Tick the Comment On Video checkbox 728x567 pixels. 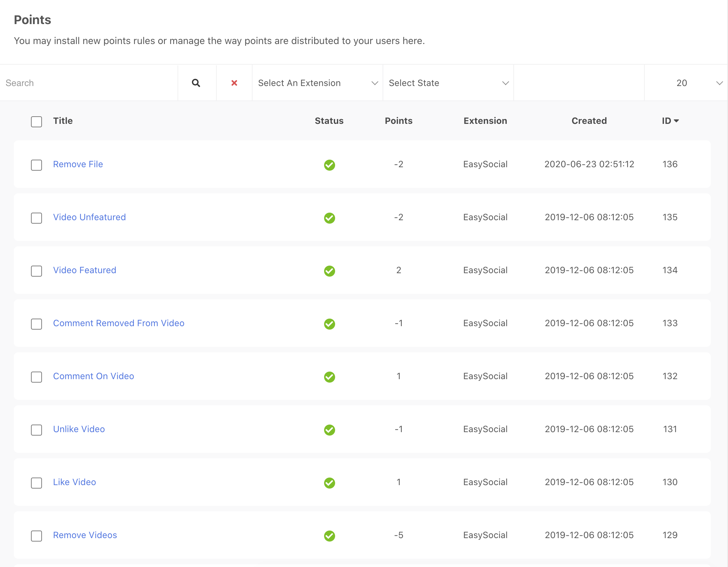pyautogui.click(x=36, y=377)
